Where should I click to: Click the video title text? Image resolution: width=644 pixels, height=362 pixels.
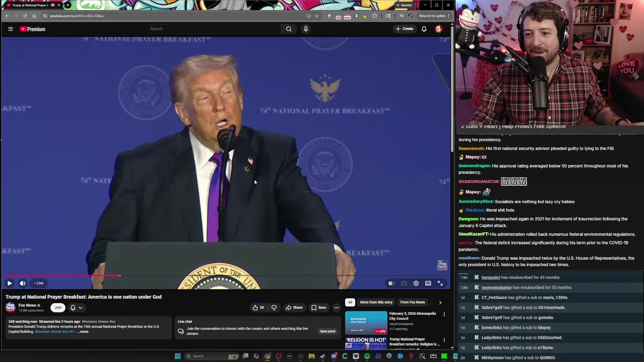[84, 297]
